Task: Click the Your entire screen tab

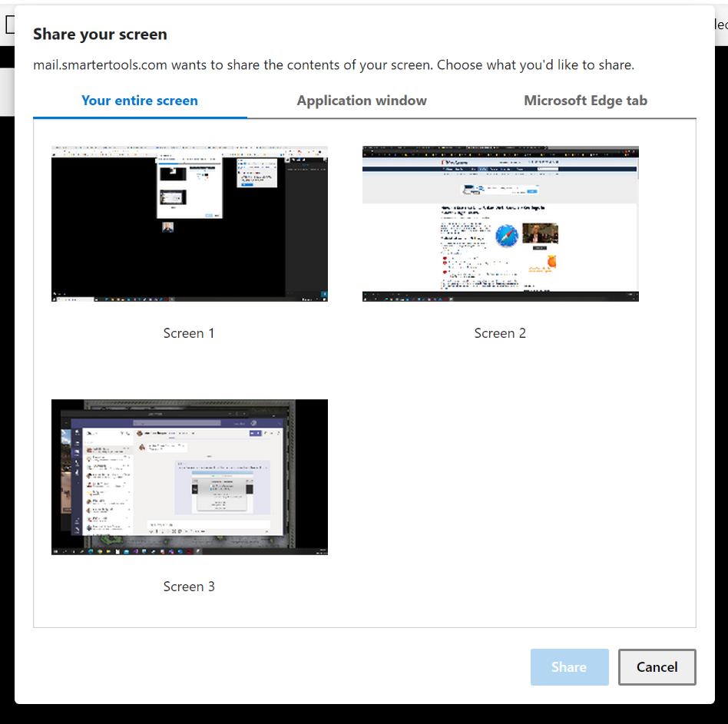Action: click(139, 101)
